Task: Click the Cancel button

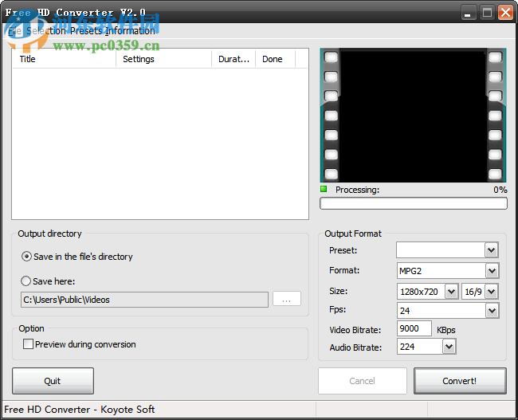Action: click(363, 381)
